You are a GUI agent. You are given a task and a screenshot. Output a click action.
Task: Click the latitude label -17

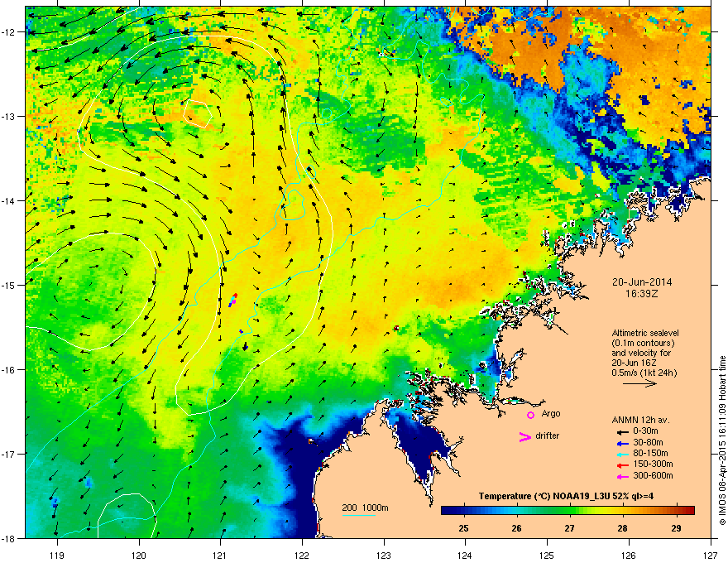(x=9, y=454)
